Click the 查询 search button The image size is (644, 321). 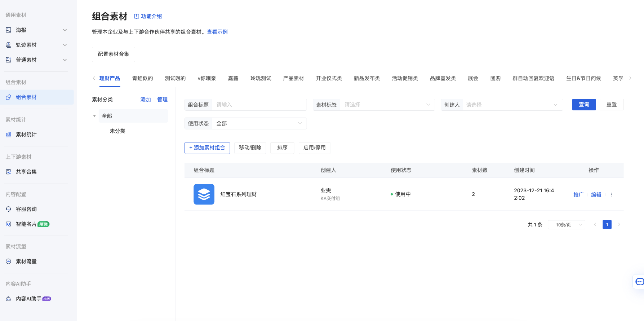coord(584,105)
